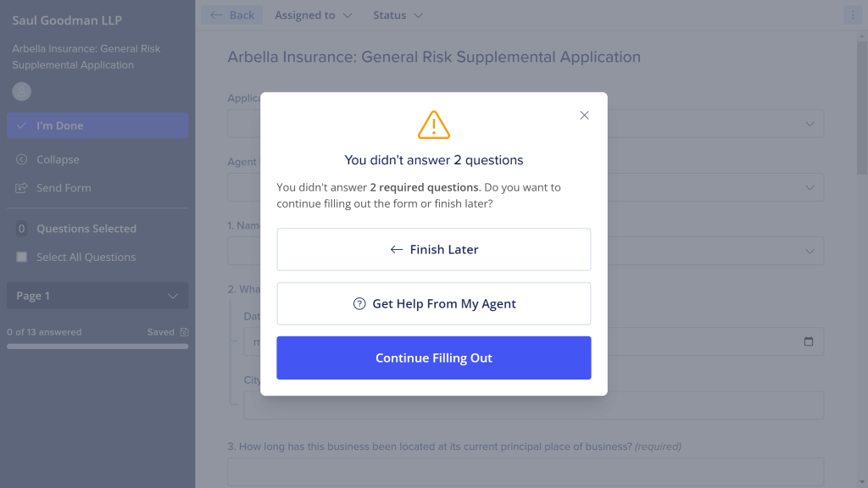Go Back using the top button
The height and width of the screenshot is (488, 868).
point(232,15)
